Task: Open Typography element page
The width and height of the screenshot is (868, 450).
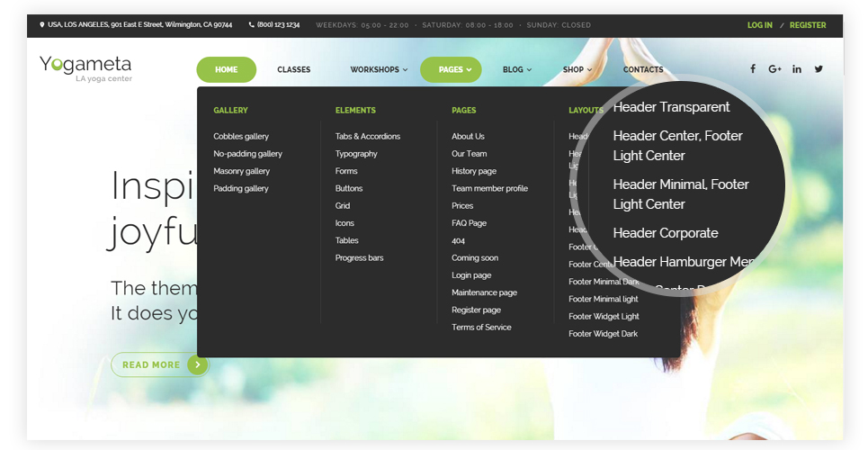Action: click(x=356, y=154)
